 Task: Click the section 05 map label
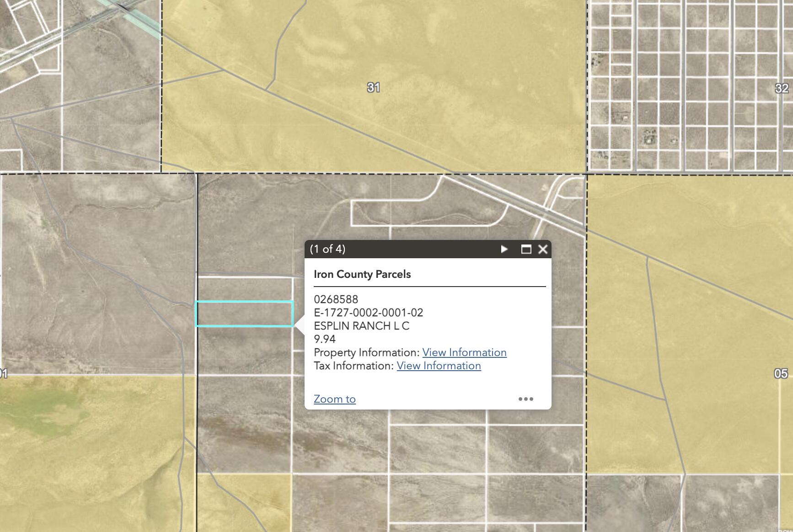(781, 373)
